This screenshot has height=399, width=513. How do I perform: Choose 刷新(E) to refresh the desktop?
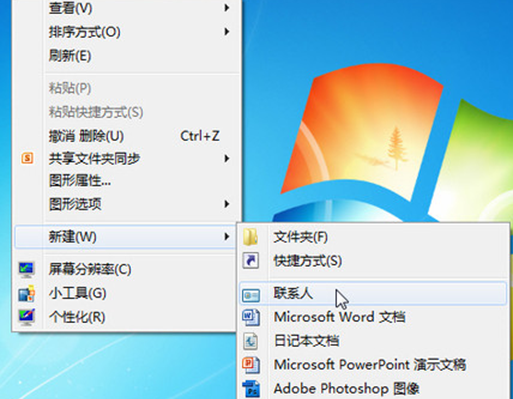point(126,56)
